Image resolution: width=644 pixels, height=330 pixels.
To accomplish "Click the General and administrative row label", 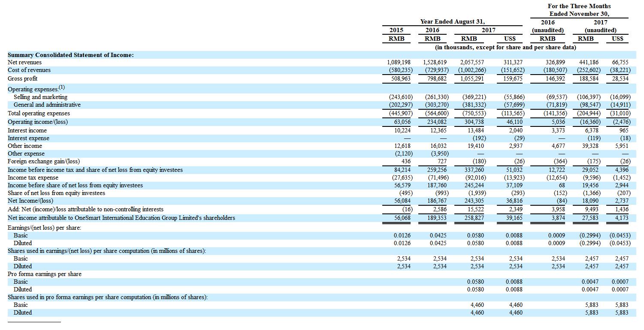I will pyautogui.click(x=47, y=105).
